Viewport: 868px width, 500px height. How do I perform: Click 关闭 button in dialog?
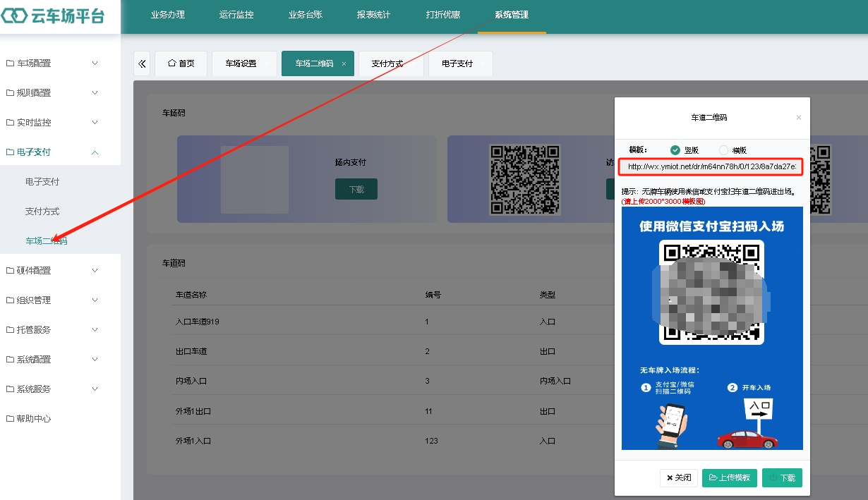click(x=679, y=477)
